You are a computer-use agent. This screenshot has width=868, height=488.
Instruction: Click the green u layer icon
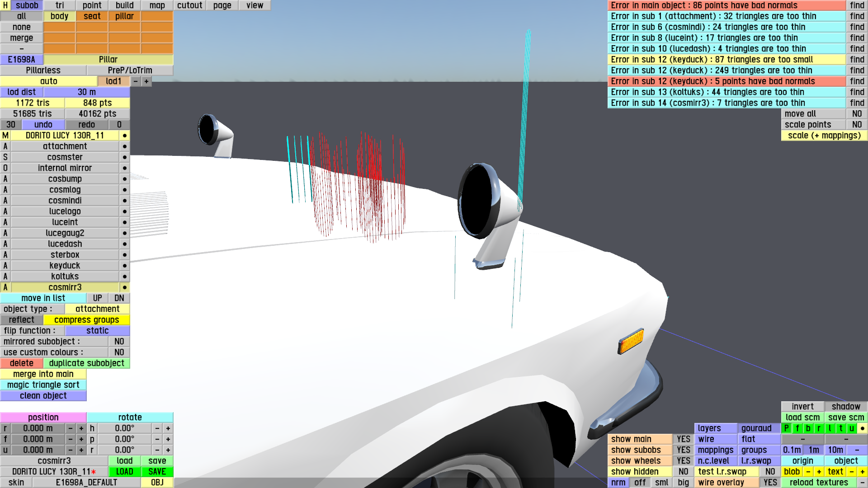pyautogui.click(x=851, y=428)
